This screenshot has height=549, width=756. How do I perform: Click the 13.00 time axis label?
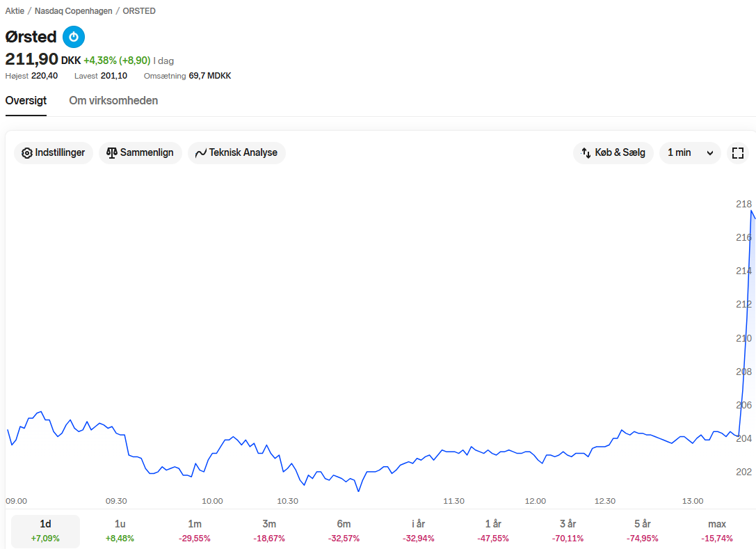(x=692, y=501)
